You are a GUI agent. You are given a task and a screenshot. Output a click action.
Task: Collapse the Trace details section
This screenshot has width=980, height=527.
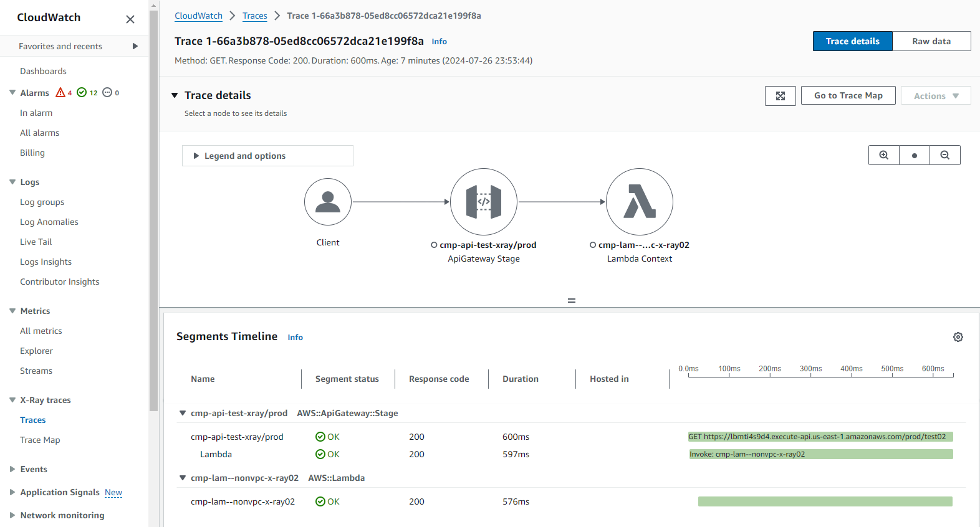click(175, 95)
